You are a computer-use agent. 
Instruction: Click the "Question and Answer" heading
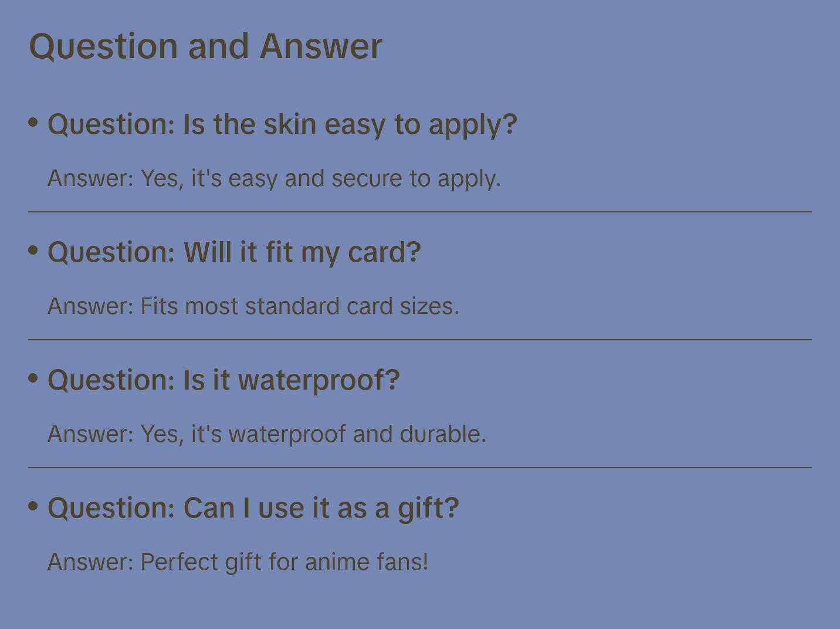pos(205,46)
